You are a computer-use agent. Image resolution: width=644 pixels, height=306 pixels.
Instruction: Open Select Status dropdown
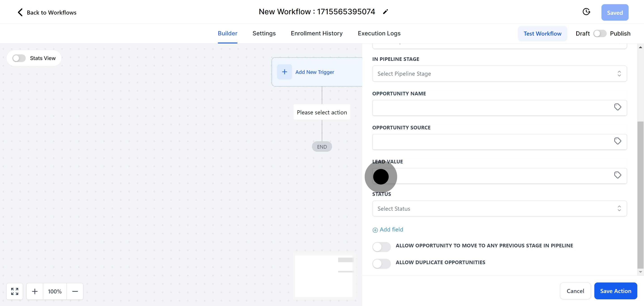(x=499, y=208)
